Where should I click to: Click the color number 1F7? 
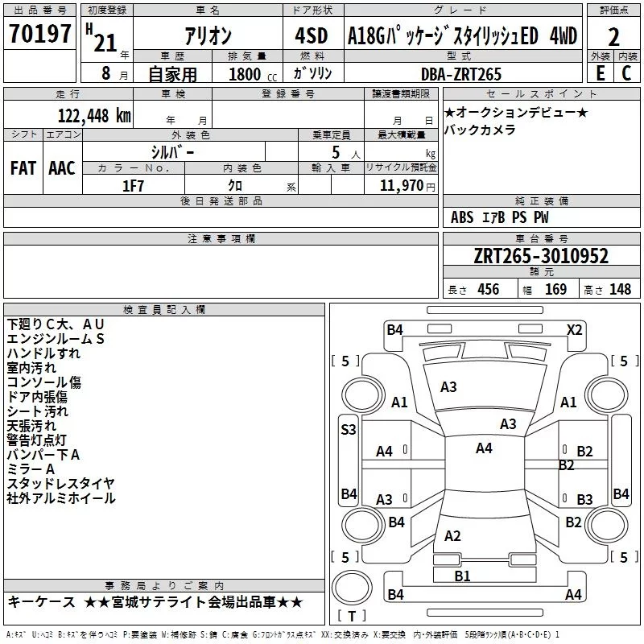(133, 186)
